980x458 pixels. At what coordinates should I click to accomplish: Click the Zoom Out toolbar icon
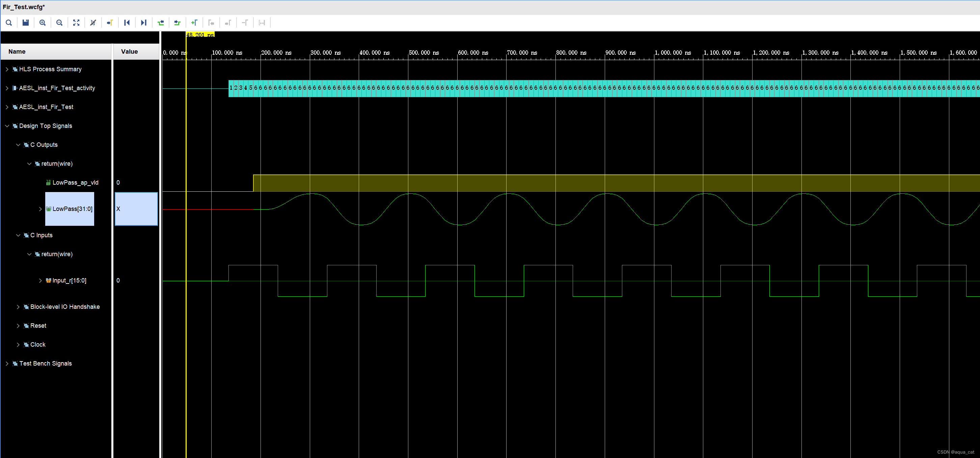[59, 23]
